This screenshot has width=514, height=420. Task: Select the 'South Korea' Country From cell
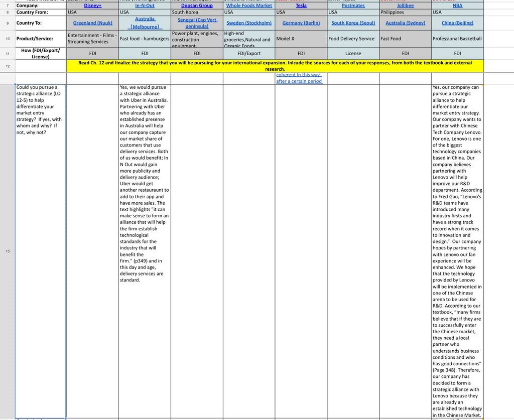coord(197,12)
